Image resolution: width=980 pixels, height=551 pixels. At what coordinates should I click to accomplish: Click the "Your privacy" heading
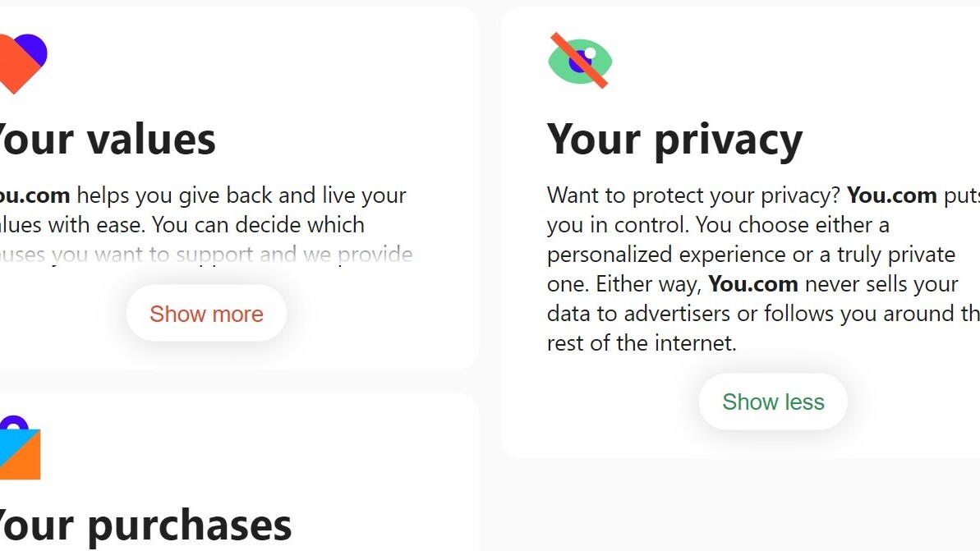pyautogui.click(x=674, y=139)
